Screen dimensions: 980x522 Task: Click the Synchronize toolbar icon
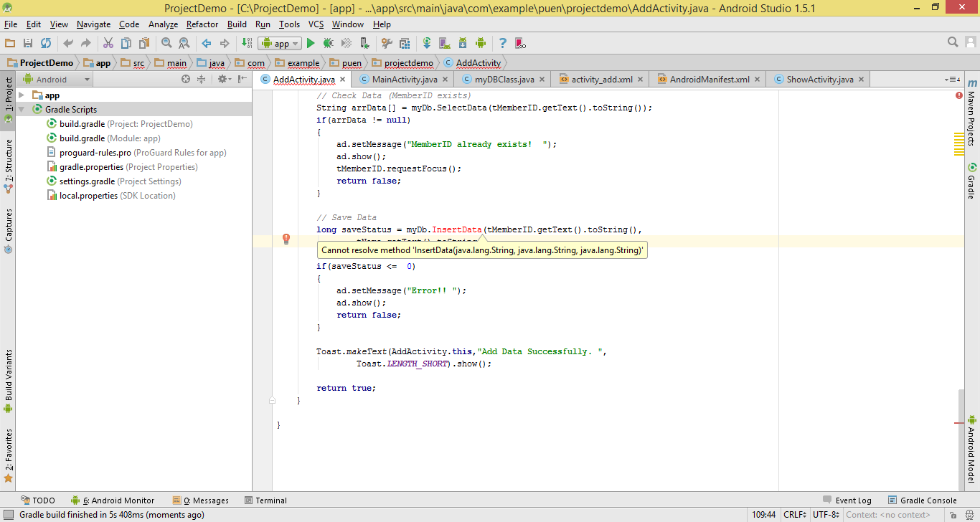[x=46, y=43]
